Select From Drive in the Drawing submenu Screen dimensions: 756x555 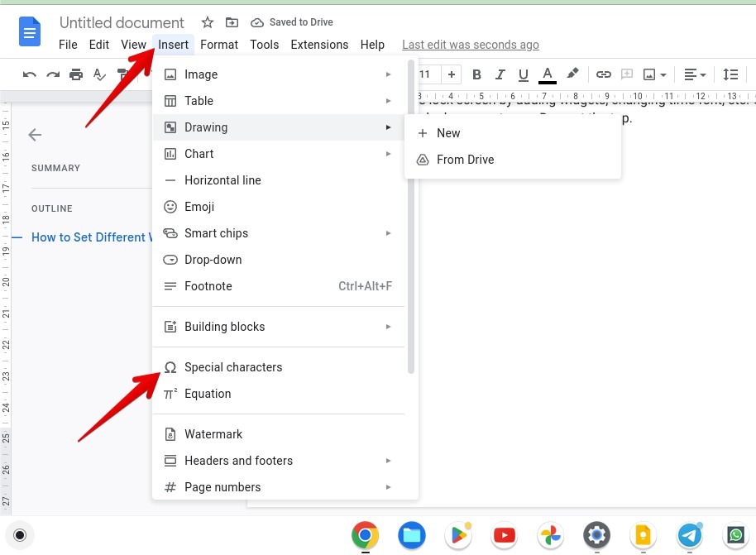[465, 160]
